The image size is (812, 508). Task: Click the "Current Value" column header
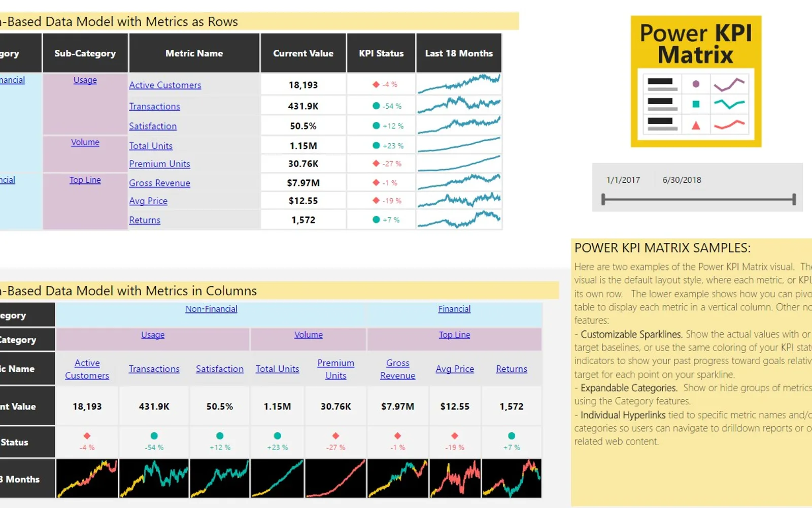click(303, 53)
